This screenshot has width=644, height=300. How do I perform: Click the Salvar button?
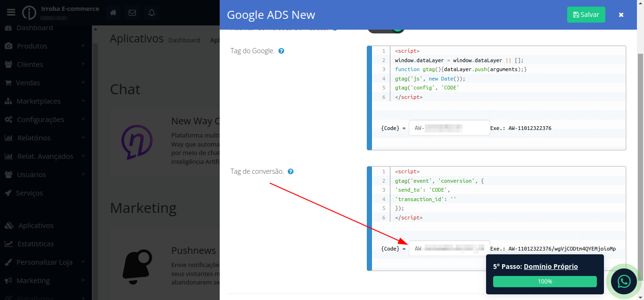click(x=586, y=15)
